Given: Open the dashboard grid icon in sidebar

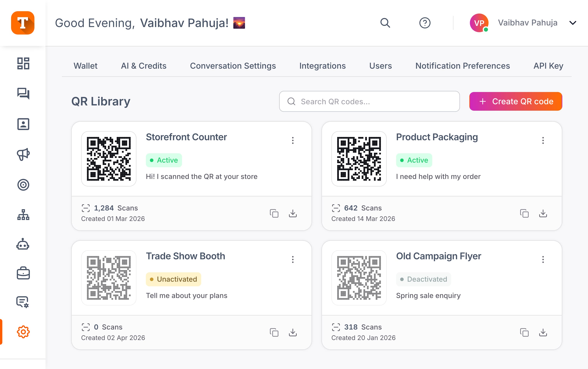Looking at the screenshot, I should tap(23, 63).
